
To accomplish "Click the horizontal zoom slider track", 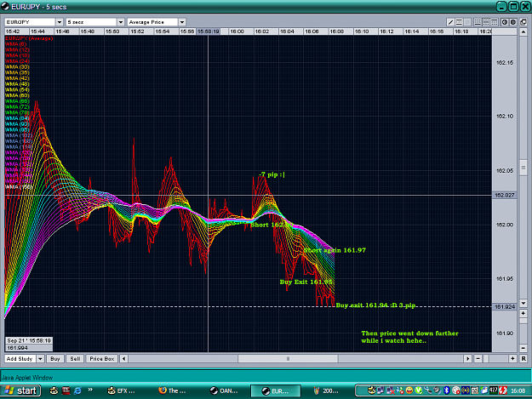I will click(x=495, y=359).
